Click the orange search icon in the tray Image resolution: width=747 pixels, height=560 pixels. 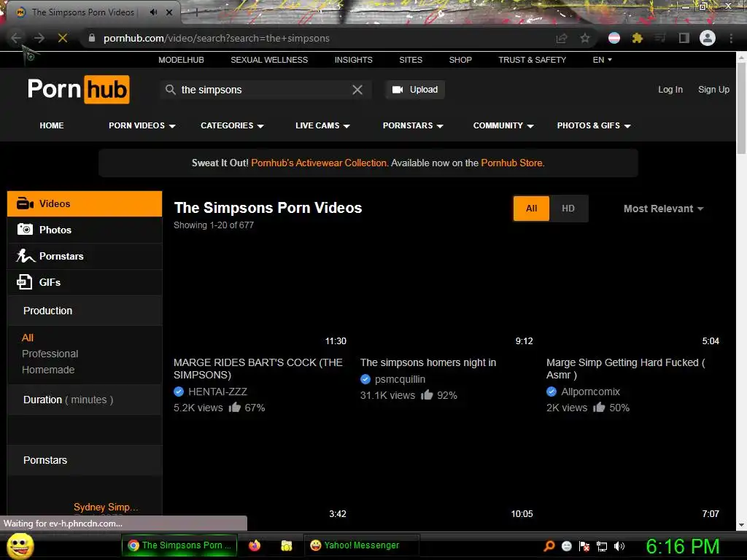pos(549,546)
